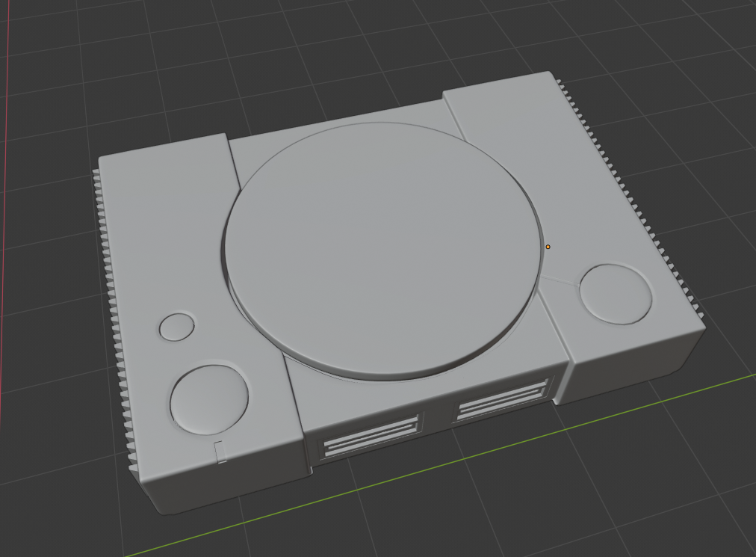Click the large round button on the console's left side
756x557 pixels.
[x=209, y=398]
